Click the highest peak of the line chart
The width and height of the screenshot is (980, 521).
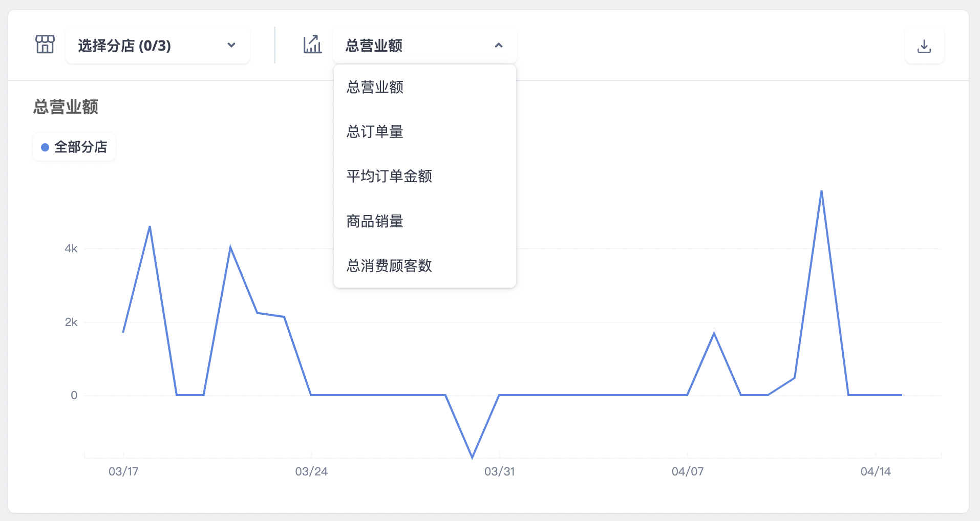coord(821,191)
